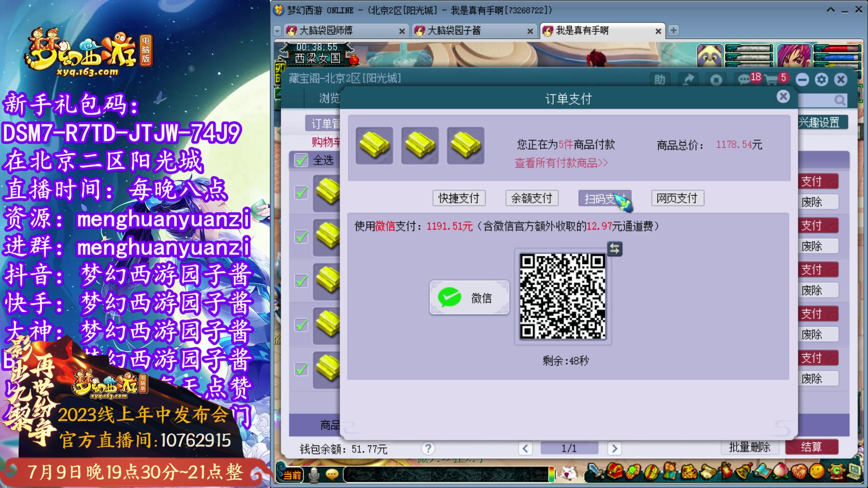Click the 当前 chat channel button

pos(292,475)
